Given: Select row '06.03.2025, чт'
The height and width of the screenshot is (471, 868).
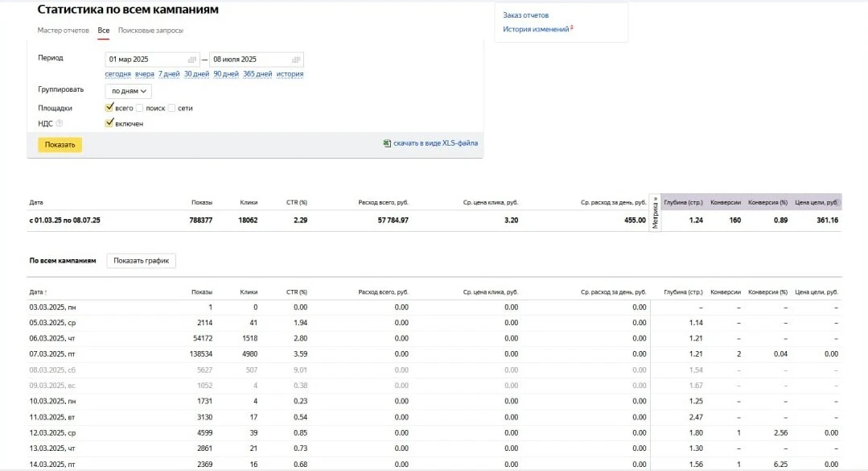Looking at the screenshot, I should 435,338.
